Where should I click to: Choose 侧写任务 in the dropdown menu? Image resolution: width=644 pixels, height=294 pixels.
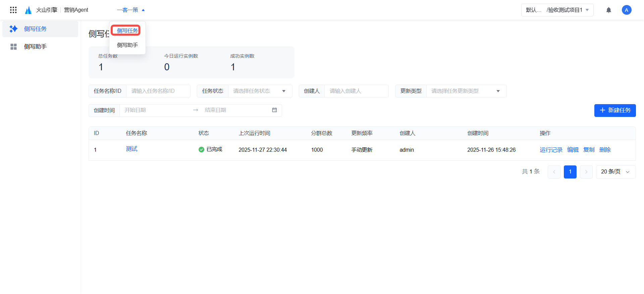(127, 31)
